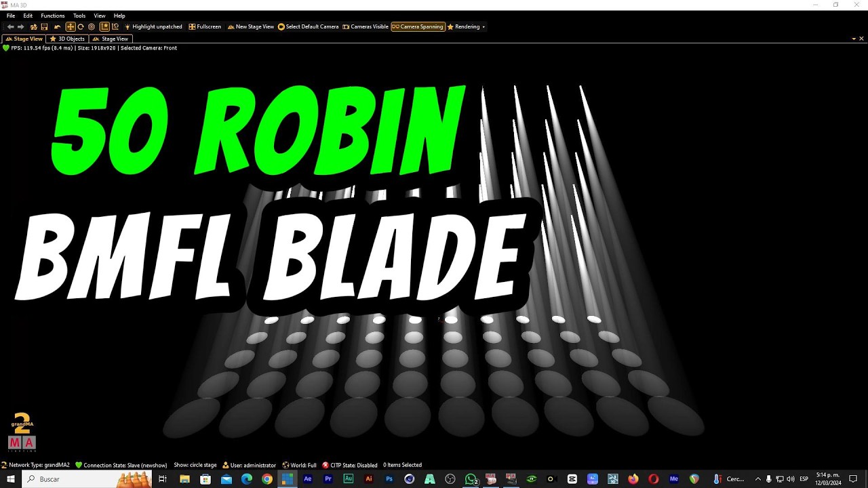Toggle Cameras Visible
Screen dimensions: 868x488
(x=366, y=27)
